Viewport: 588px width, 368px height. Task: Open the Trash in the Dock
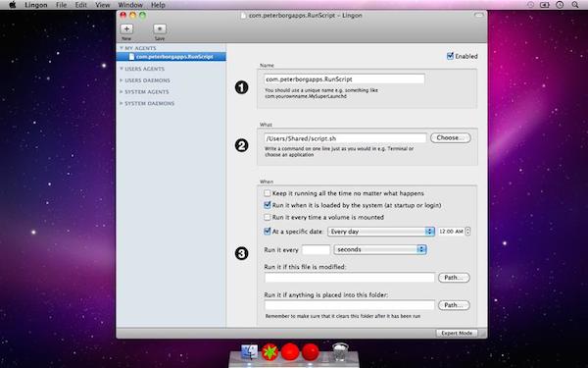340,352
